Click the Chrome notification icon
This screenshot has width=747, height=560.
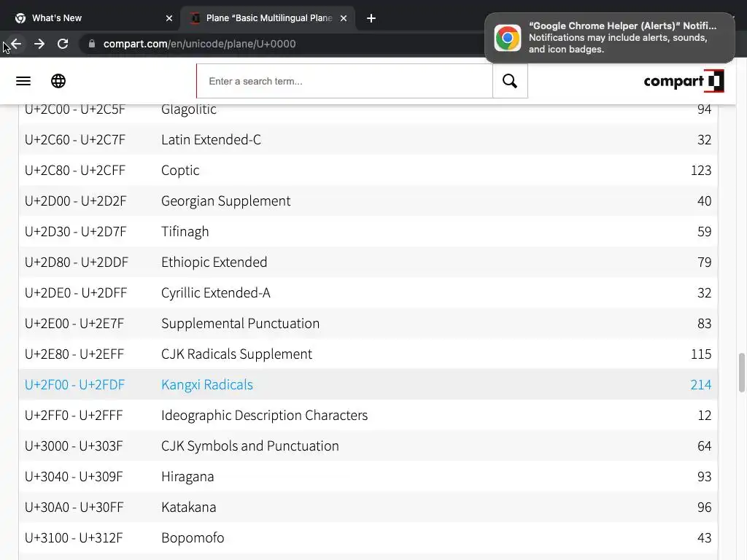pos(508,38)
